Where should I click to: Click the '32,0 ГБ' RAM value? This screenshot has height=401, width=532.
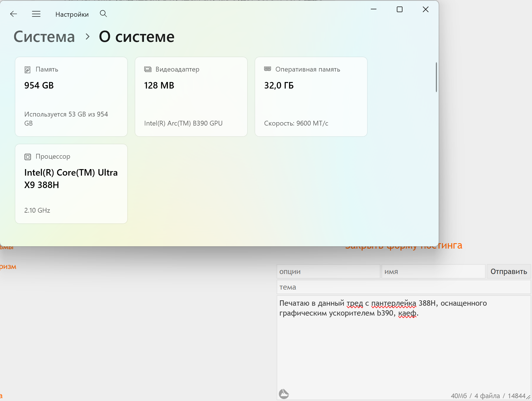(x=279, y=85)
